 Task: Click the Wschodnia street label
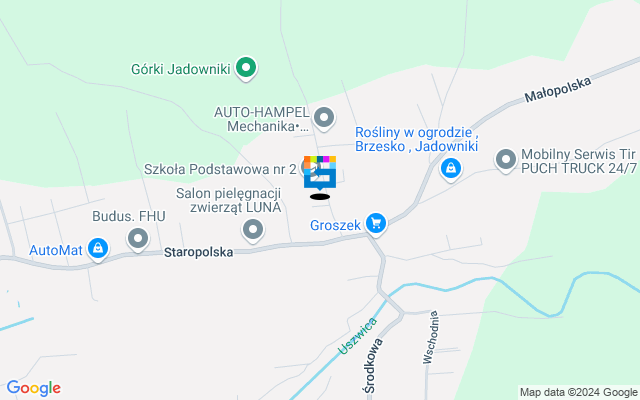pyautogui.click(x=431, y=337)
